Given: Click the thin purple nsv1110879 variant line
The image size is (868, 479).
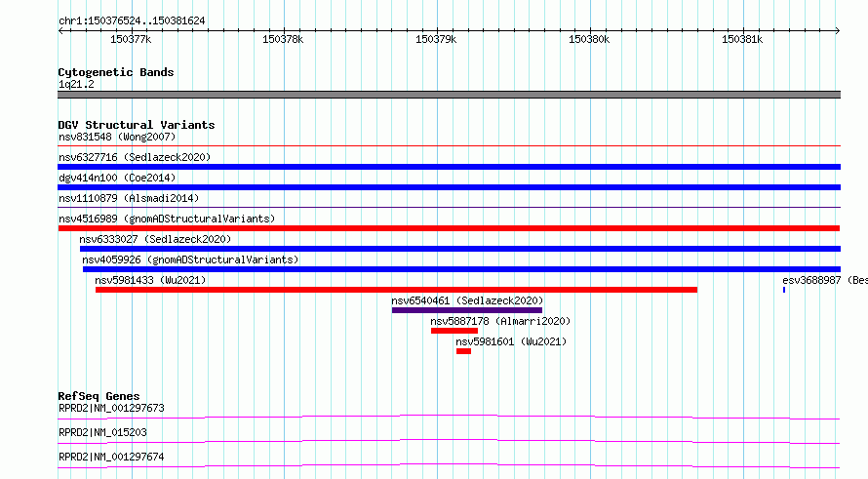Looking at the screenshot, I should [x=449, y=208].
